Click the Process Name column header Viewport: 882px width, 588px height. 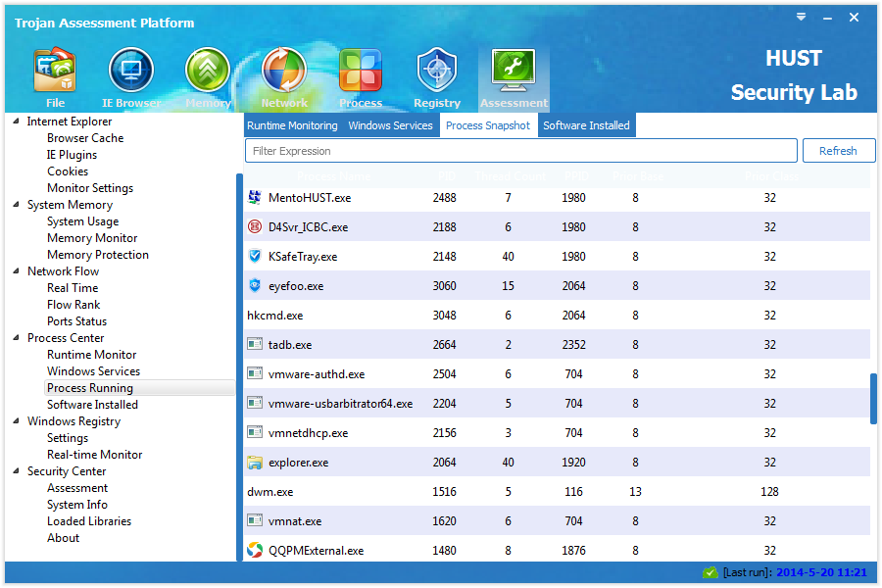(333, 176)
